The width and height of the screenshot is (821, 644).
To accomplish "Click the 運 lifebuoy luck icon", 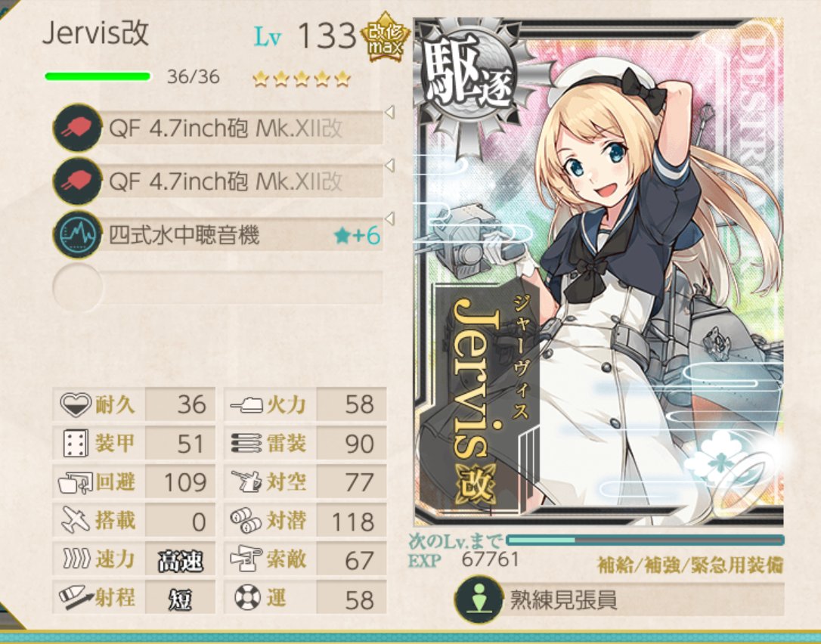I will [x=247, y=597].
